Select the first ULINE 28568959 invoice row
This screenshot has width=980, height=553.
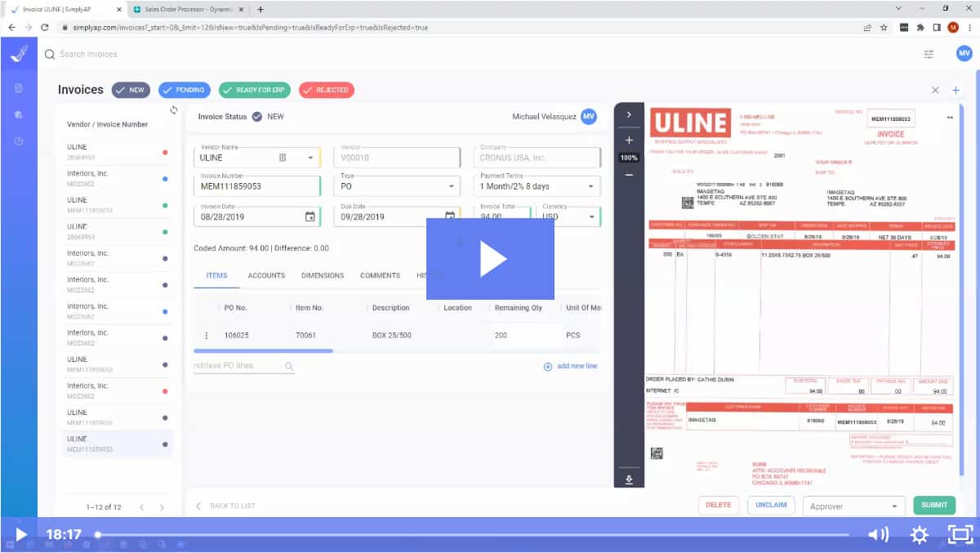tap(118, 152)
